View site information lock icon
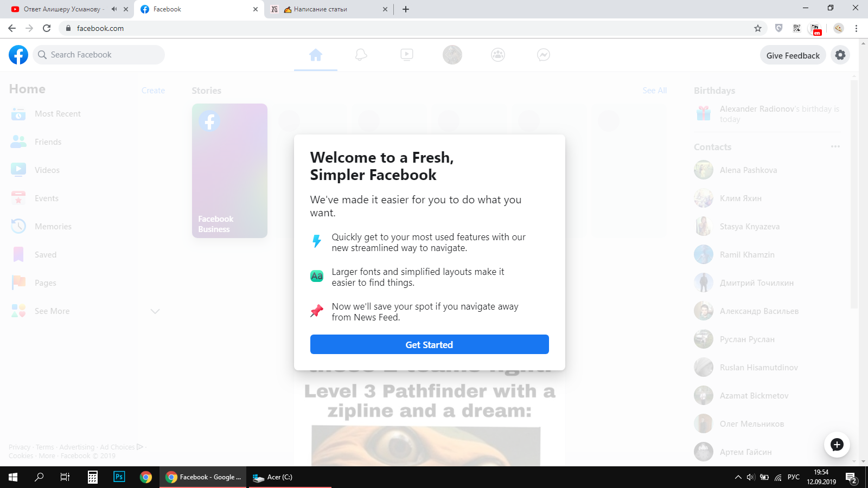The image size is (868, 488). click(x=68, y=28)
